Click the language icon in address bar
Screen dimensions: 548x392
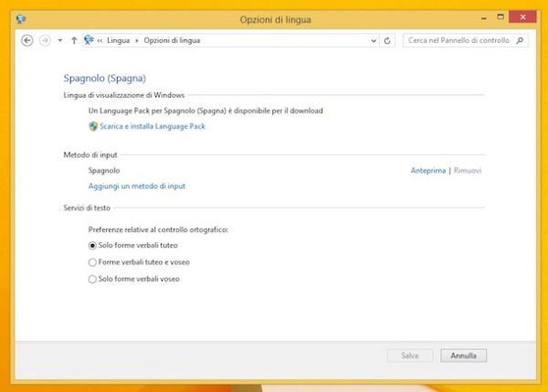click(89, 40)
